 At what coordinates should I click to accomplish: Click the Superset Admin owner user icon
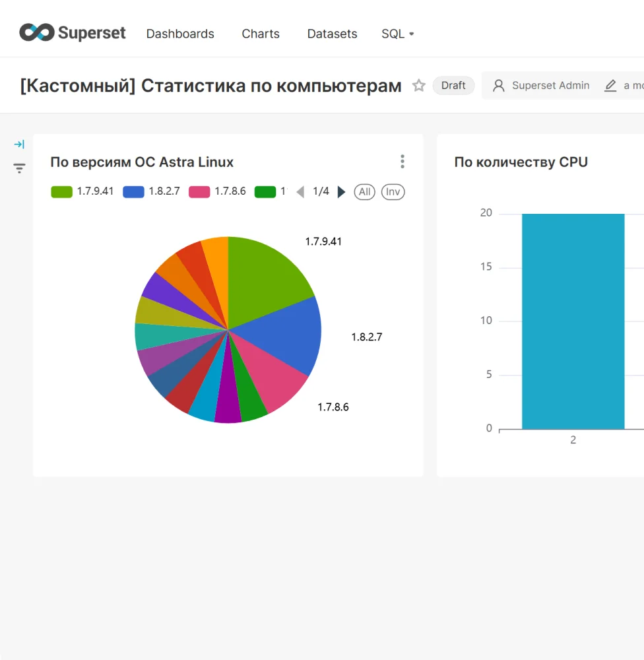(x=499, y=85)
